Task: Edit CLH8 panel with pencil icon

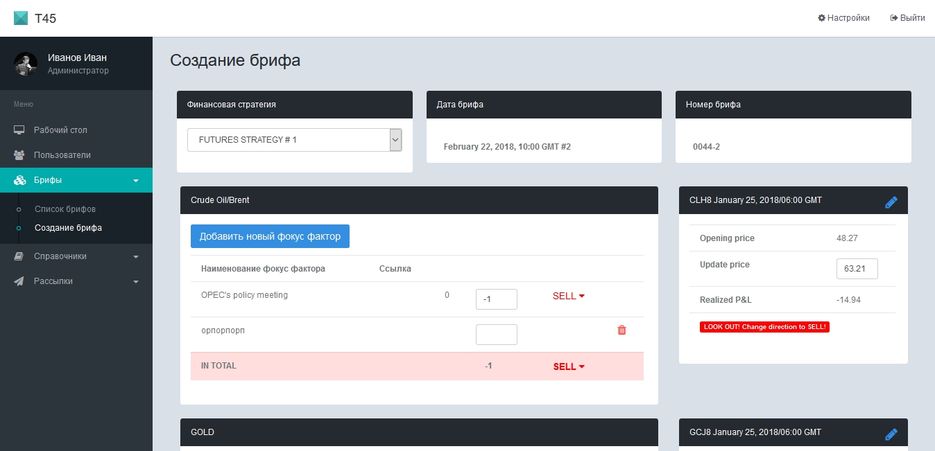Action: pyautogui.click(x=891, y=202)
